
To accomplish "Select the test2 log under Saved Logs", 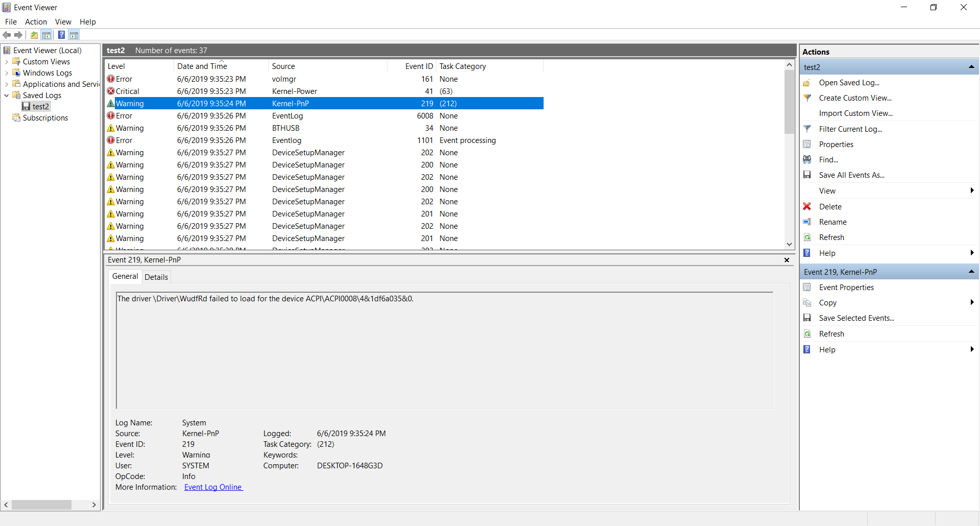I will [40, 106].
